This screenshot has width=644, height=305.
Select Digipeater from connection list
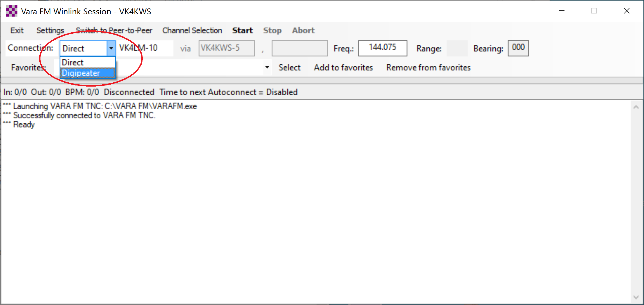click(x=88, y=73)
